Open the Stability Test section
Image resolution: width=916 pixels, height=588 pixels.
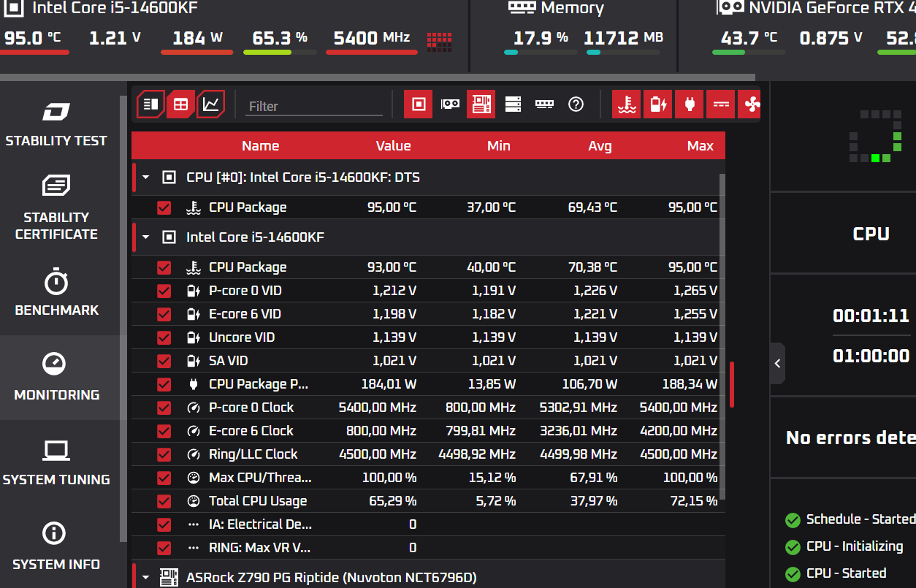56,123
